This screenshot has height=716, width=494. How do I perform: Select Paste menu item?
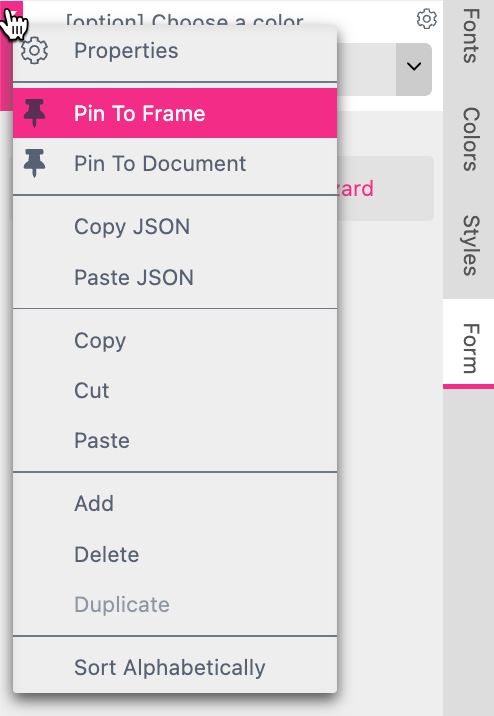click(175, 441)
